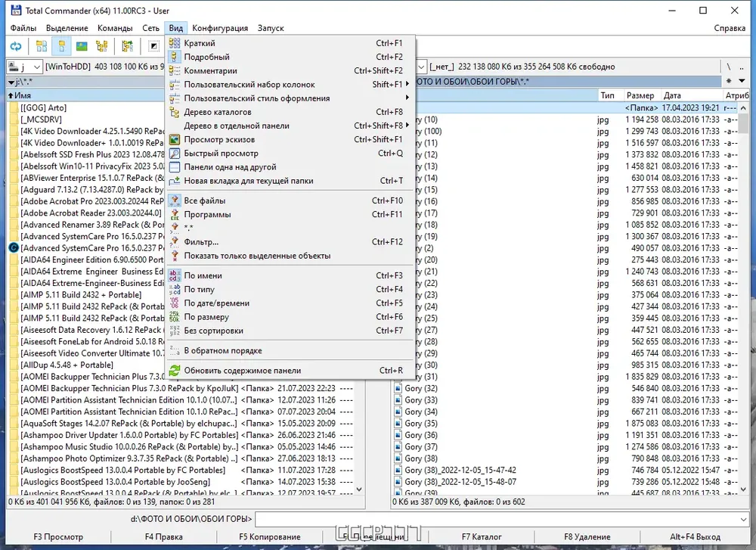Image resolution: width=756 pixels, height=550 pixels.
Task: Click F8 Удаление button
Action: pos(587,536)
